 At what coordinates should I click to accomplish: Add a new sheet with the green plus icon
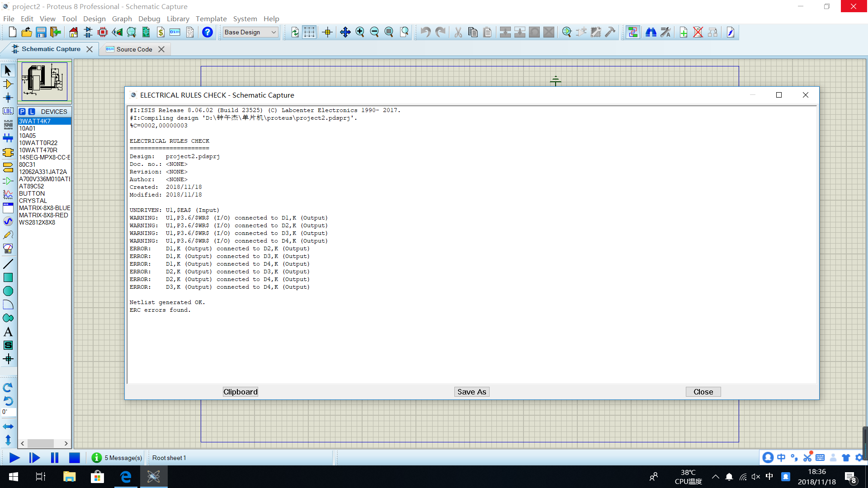[684, 32]
